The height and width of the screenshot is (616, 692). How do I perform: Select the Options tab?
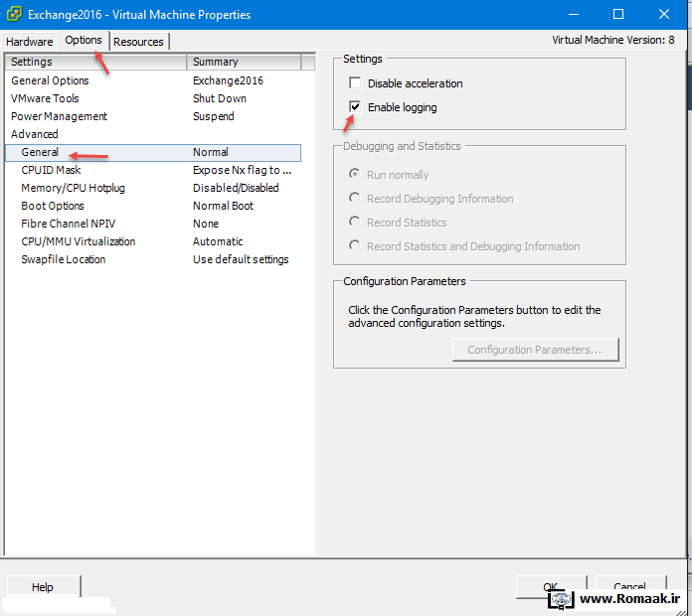click(x=84, y=40)
